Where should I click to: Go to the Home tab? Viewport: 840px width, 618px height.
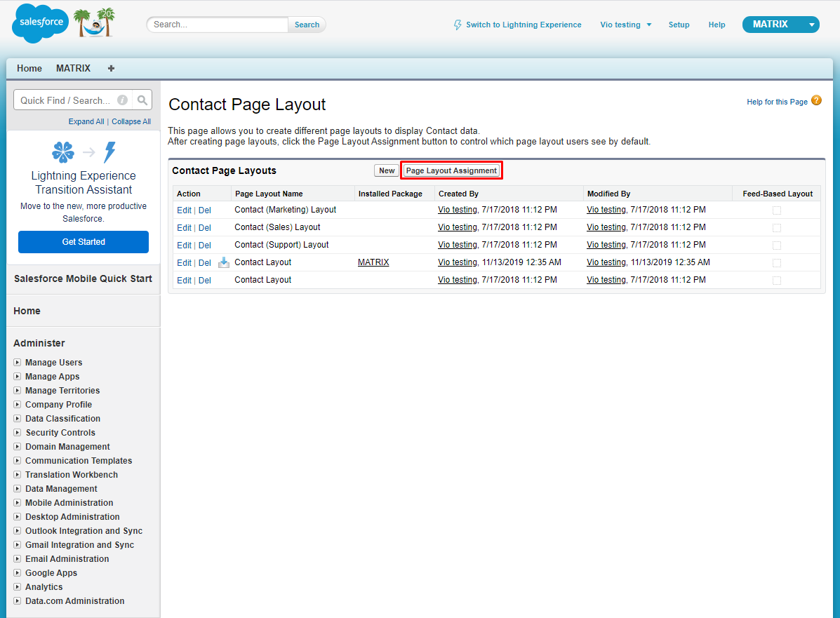(x=29, y=68)
